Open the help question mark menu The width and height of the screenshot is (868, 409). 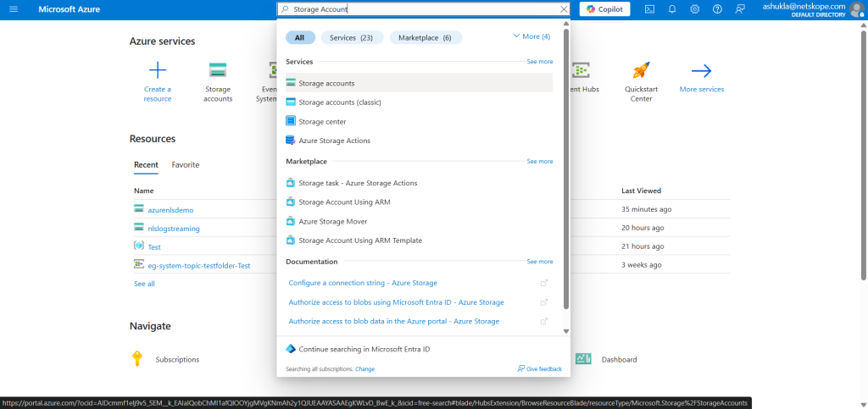point(717,9)
